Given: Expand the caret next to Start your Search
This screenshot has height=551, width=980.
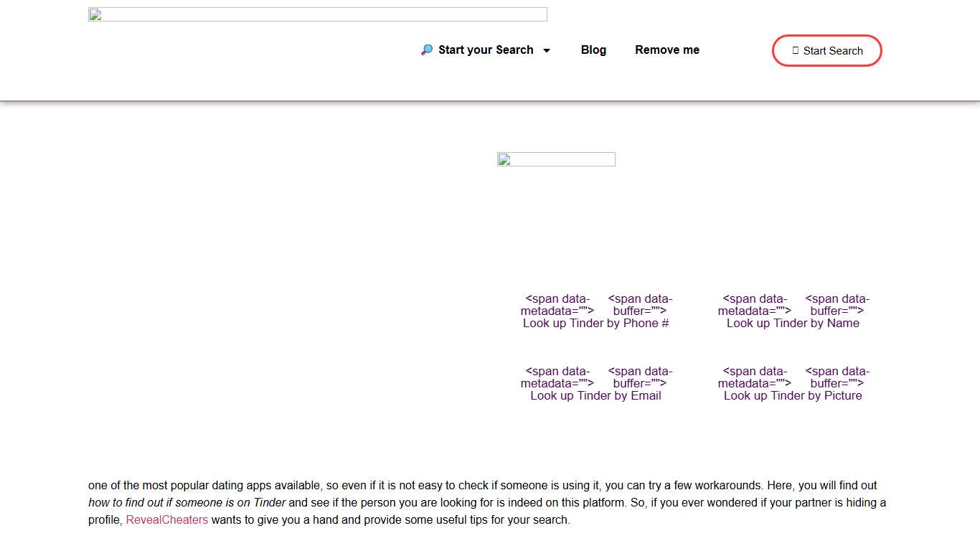Looking at the screenshot, I should coord(547,50).
